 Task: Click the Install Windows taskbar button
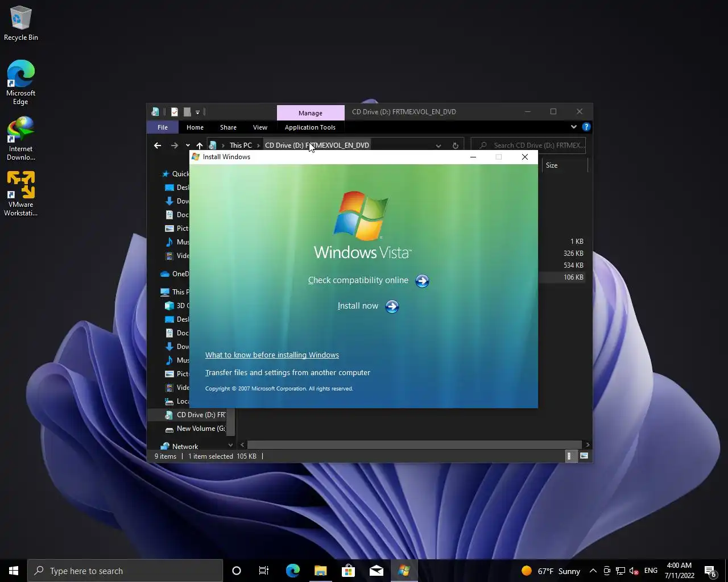pos(404,571)
